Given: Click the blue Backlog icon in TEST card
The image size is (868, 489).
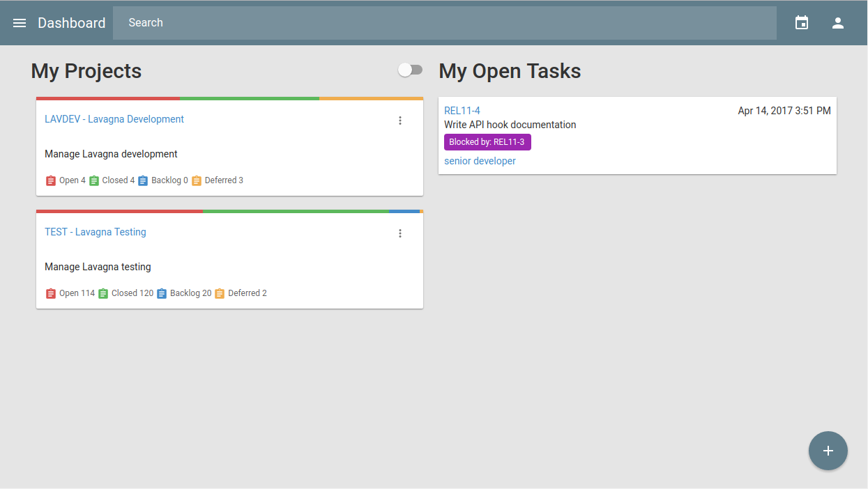Looking at the screenshot, I should [x=162, y=293].
